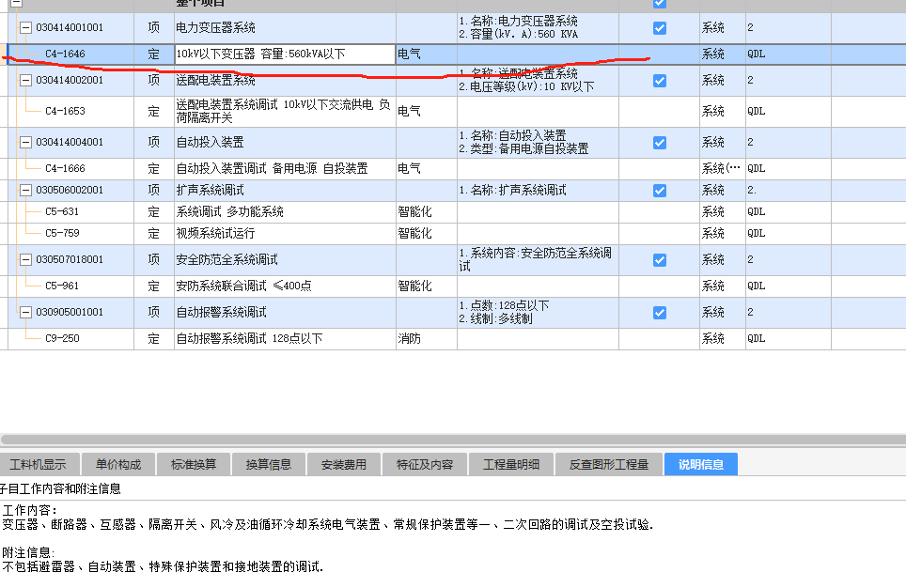Collapse the 030507018001 tree row
The width and height of the screenshot is (906, 588).
(x=25, y=260)
